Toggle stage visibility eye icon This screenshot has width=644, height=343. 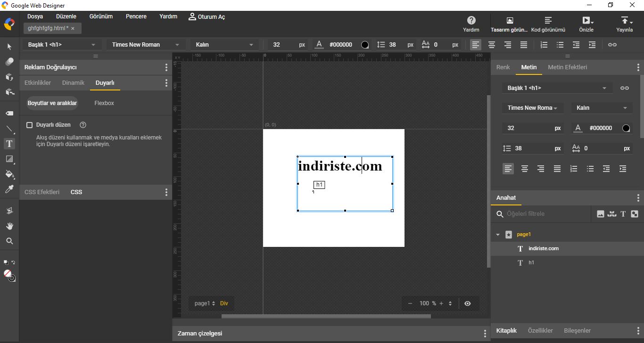pos(467,303)
